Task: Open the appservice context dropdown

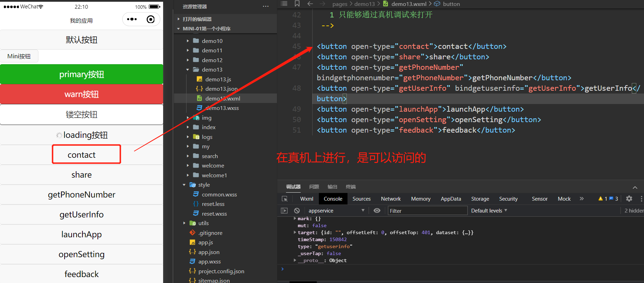Action: (336, 210)
